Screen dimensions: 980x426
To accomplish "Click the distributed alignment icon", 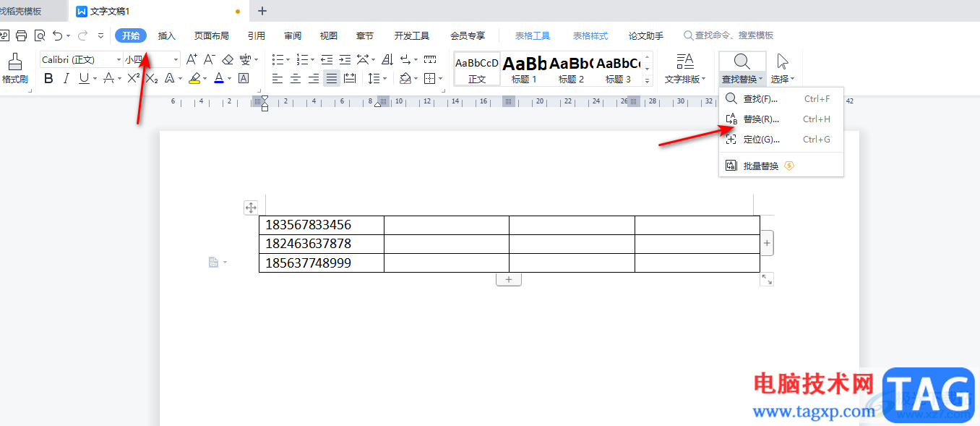I will [350, 78].
